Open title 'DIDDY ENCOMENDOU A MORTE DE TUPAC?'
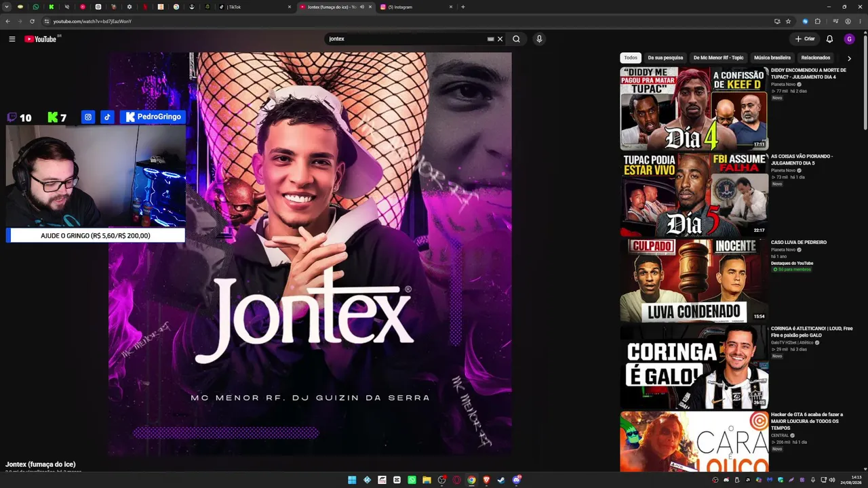This screenshot has height=488, width=868. pyautogui.click(x=808, y=73)
